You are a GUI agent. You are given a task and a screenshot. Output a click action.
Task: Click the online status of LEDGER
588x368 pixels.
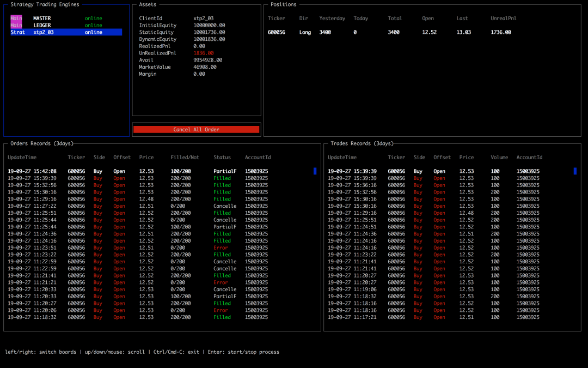(x=93, y=26)
